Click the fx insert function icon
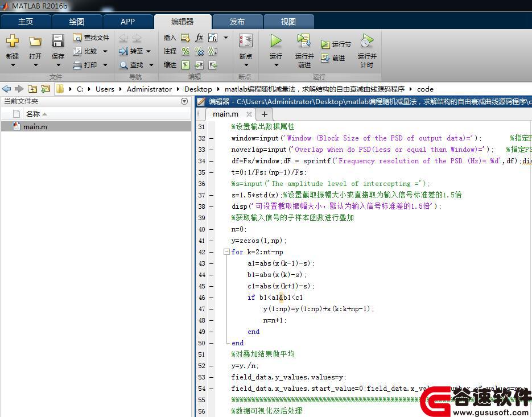The height and width of the screenshot is (417, 532). [x=199, y=38]
